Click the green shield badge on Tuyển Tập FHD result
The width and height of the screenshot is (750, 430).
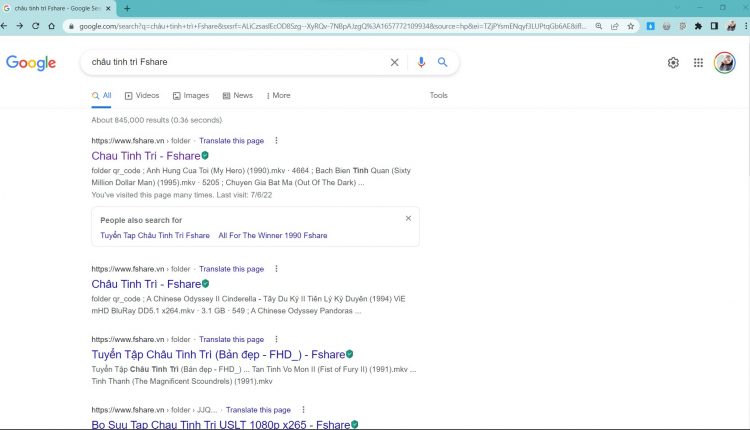pos(350,354)
